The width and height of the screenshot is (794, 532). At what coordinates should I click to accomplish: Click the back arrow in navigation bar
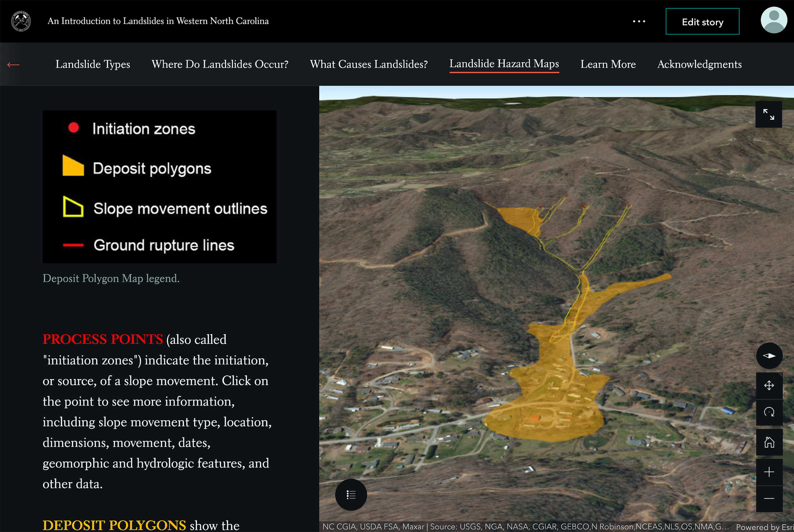(13, 65)
